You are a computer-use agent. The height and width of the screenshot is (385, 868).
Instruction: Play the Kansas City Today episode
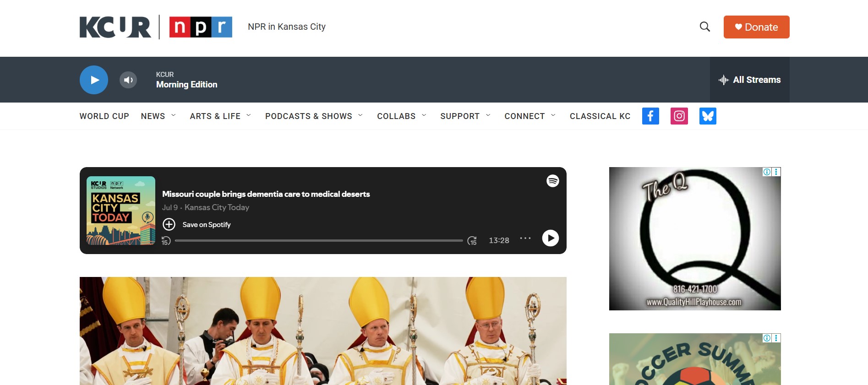(551, 238)
